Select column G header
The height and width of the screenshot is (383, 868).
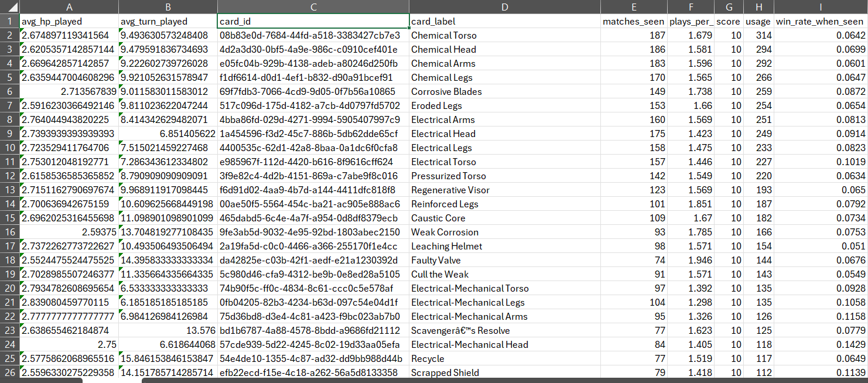tap(729, 7)
